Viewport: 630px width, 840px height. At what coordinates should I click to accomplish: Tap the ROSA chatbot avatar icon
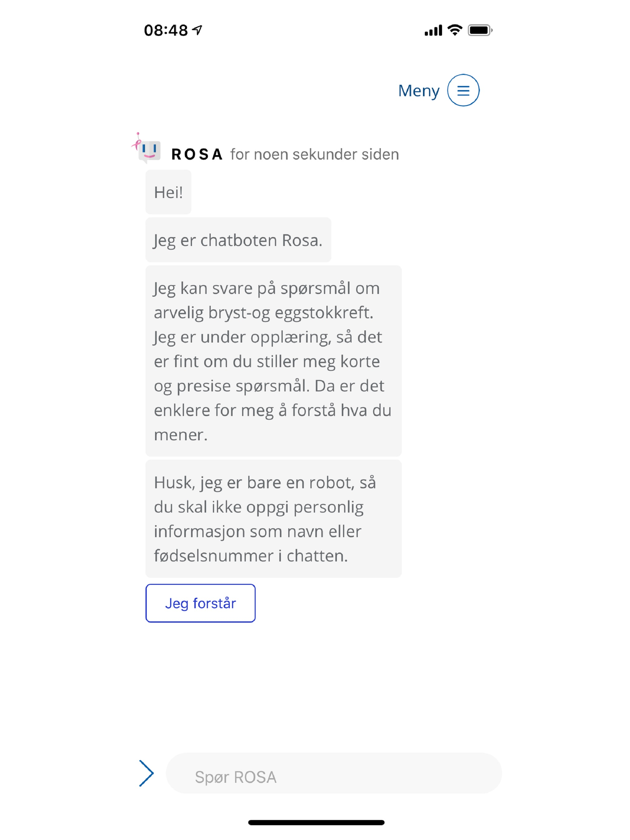point(146,149)
